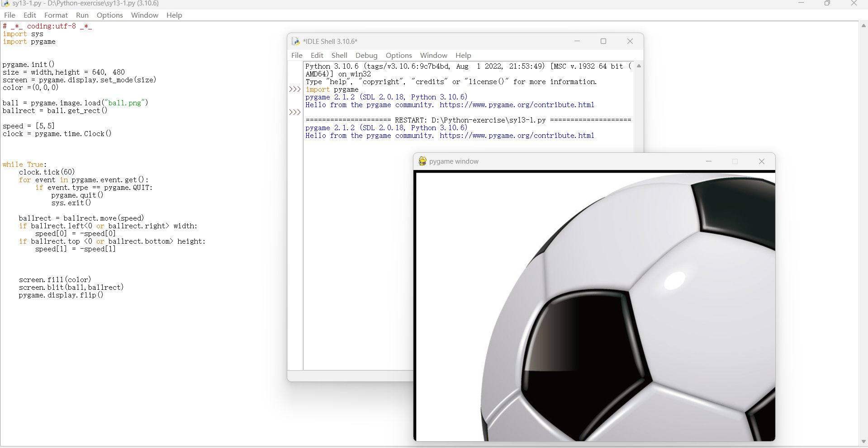Viewport: 868px width, 448px height.
Task: Click the '*IDLE Shell 3.10.6*' window title text
Action: (330, 41)
